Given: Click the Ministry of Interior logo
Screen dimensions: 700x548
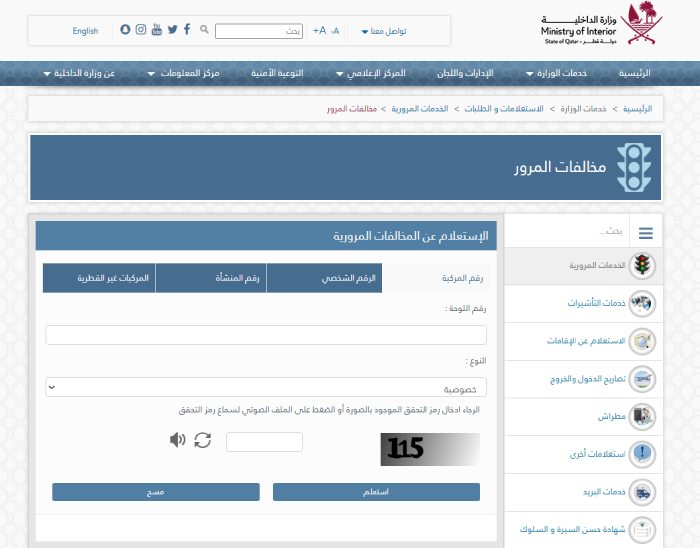Looking at the screenshot, I should tap(601, 24).
